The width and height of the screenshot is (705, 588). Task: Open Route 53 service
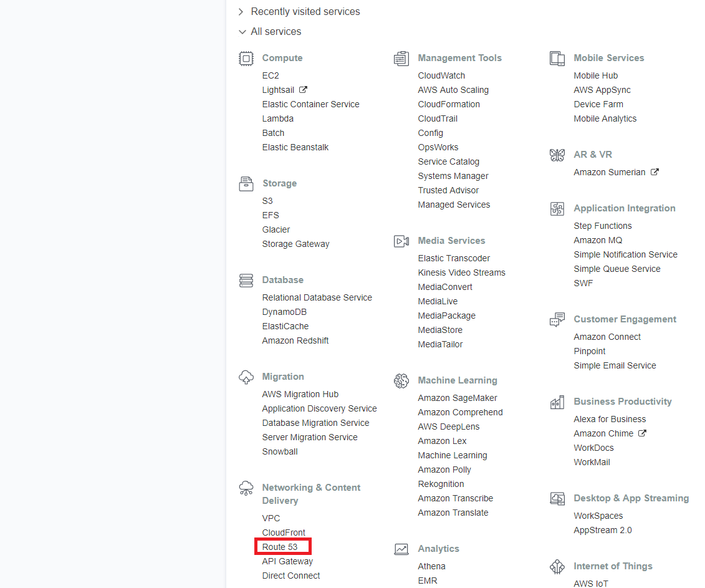point(280,547)
